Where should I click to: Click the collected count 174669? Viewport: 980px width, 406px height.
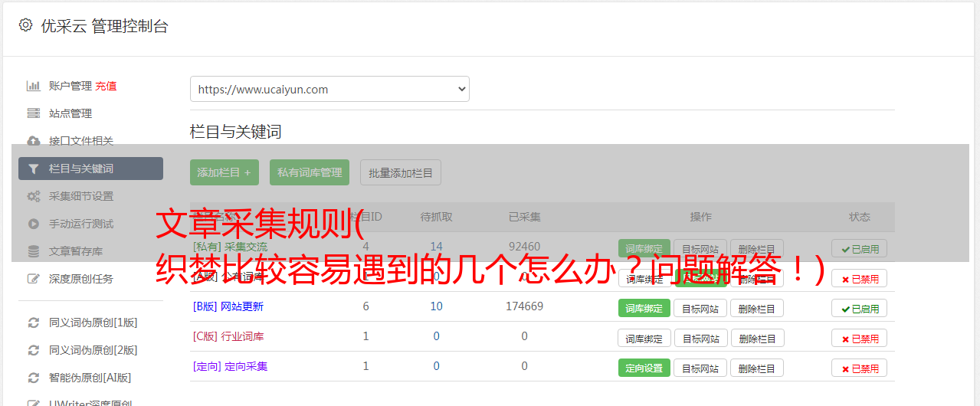(525, 306)
